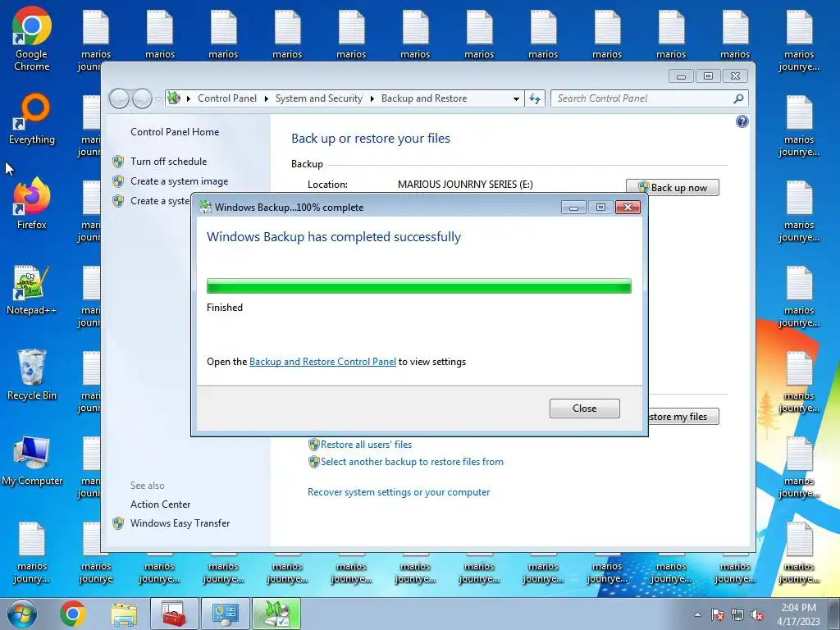The width and height of the screenshot is (840, 630).
Task: Expand the root breadcrumb arrow
Action: click(189, 98)
